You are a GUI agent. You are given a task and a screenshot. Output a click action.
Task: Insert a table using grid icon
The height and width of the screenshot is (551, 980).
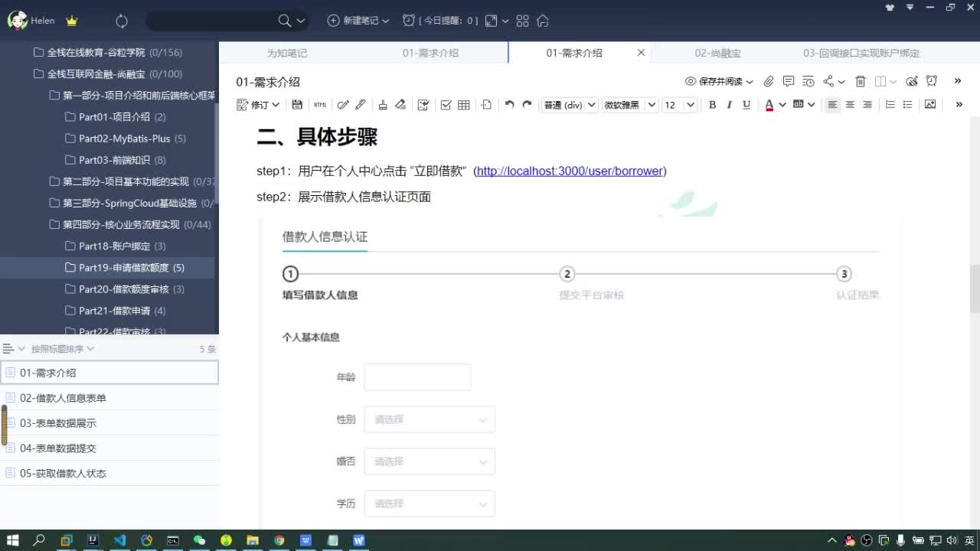point(463,105)
